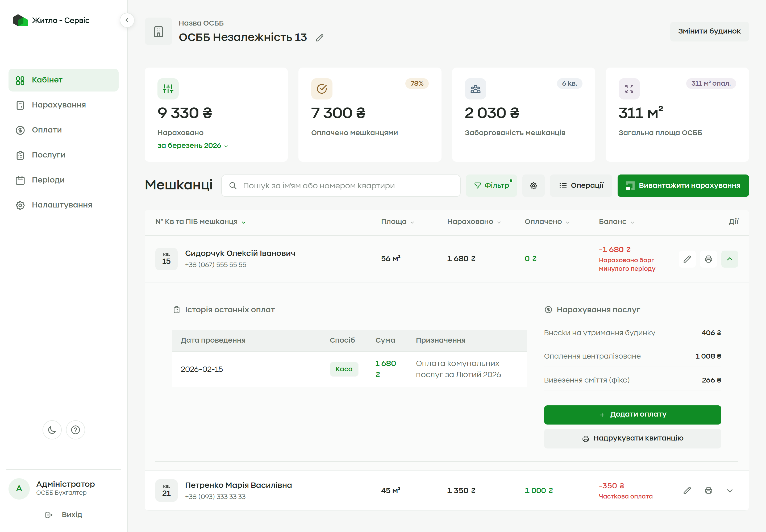Screen dimensions: 766x532
Task: Open the Операції menu button
Action: pyautogui.click(x=581, y=186)
